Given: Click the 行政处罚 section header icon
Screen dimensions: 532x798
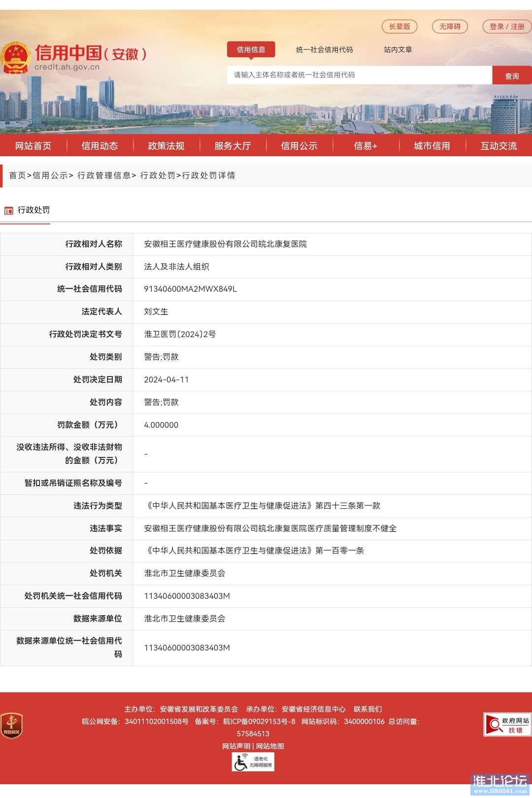Looking at the screenshot, I should 9,211.
